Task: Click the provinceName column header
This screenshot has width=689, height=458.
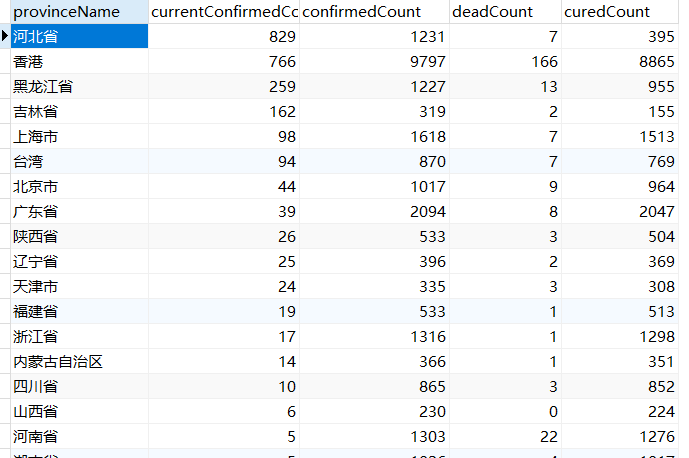Action: (80, 12)
